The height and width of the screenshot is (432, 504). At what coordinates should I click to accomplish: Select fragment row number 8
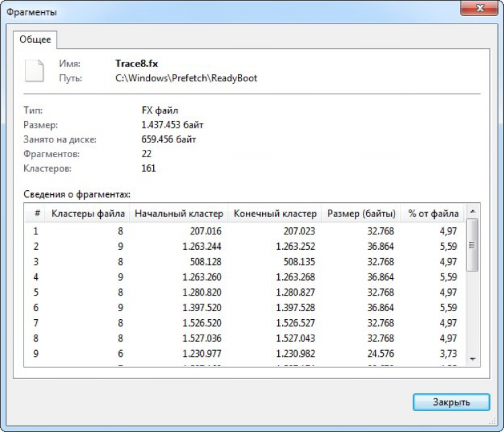click(245, 338)
